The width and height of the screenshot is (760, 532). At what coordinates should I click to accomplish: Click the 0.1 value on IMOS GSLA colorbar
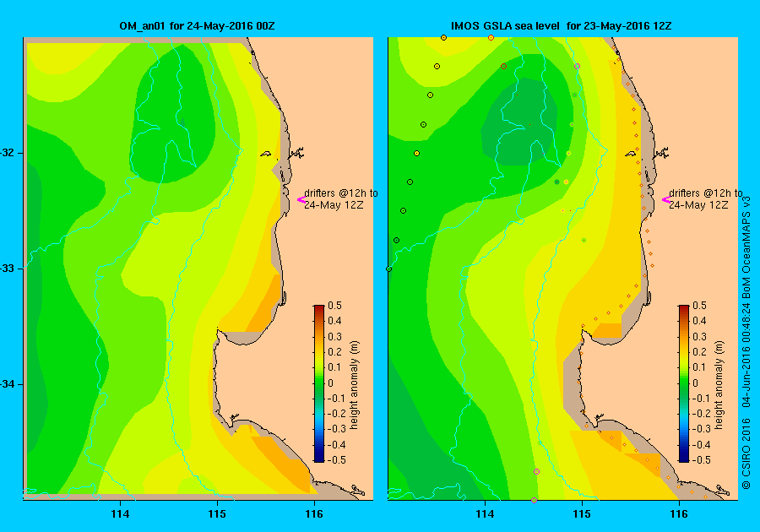699,367
